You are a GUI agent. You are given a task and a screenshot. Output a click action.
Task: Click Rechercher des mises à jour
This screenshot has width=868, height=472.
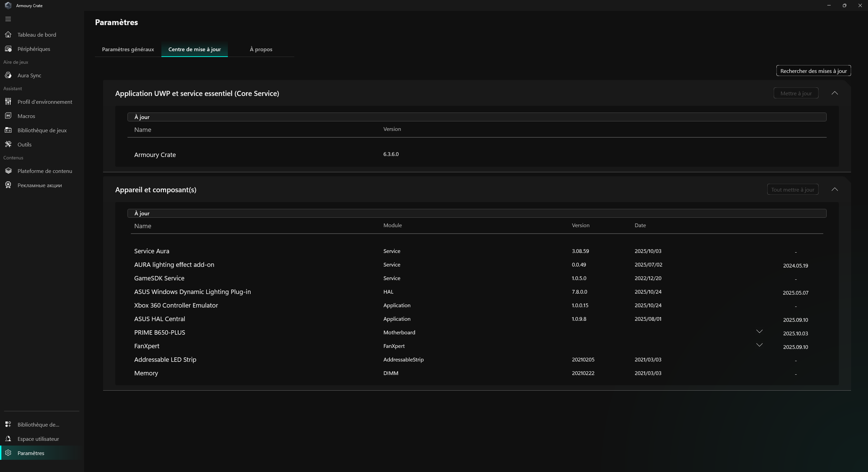(813, 71)
